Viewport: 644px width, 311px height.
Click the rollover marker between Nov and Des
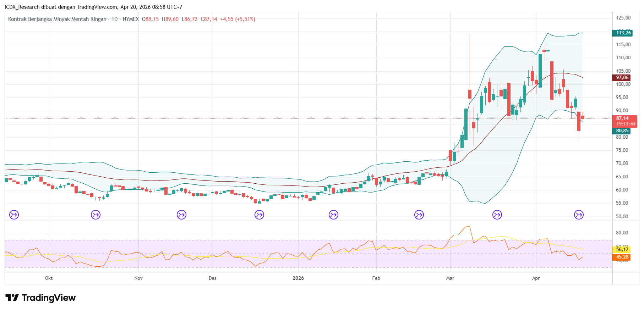181,215
